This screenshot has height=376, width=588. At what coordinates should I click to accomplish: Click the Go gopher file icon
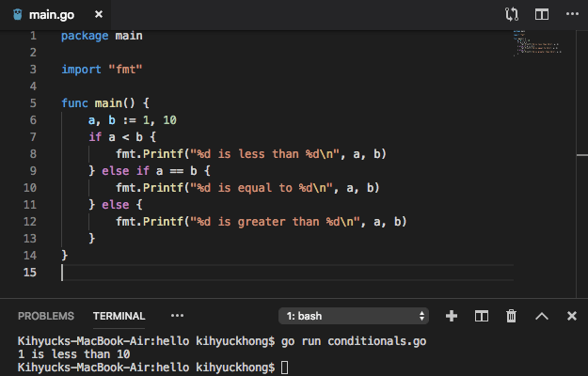tap(18, 14)
